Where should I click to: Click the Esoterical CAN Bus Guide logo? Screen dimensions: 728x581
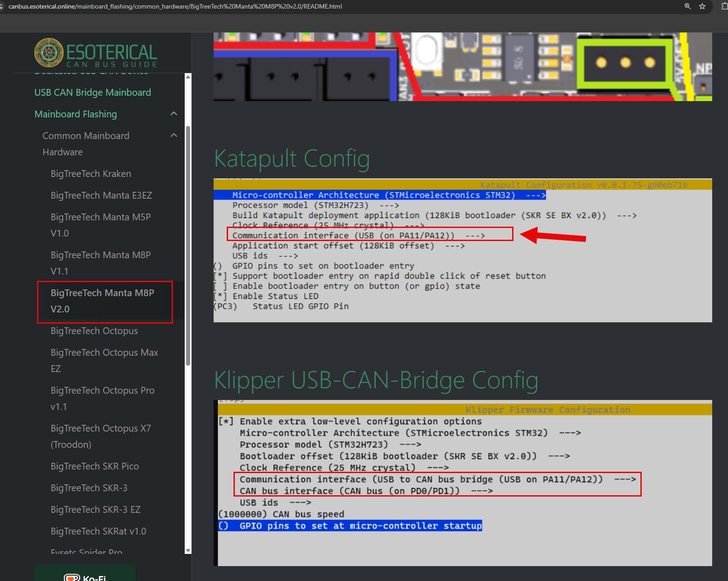click(x=96, y=53)
